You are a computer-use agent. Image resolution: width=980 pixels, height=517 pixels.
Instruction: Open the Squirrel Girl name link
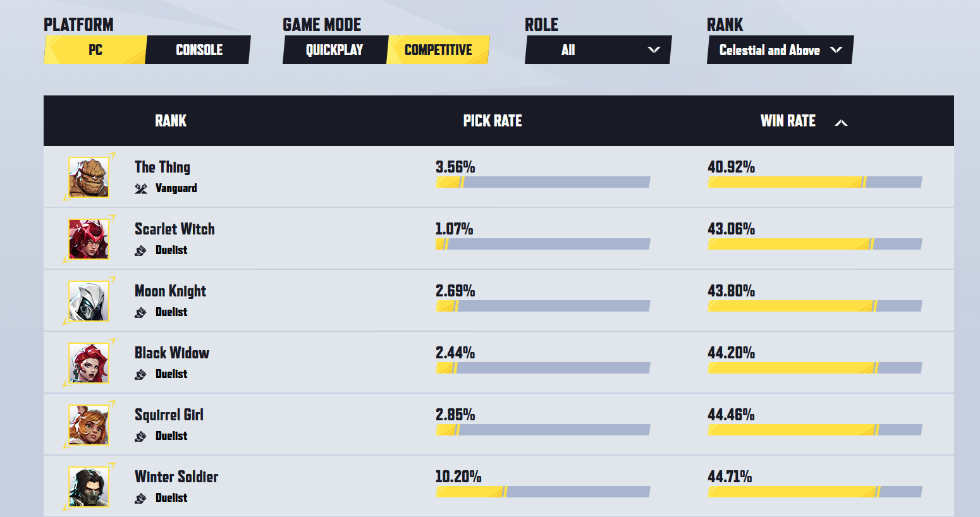pyautogui.click(x=169, y=415)
